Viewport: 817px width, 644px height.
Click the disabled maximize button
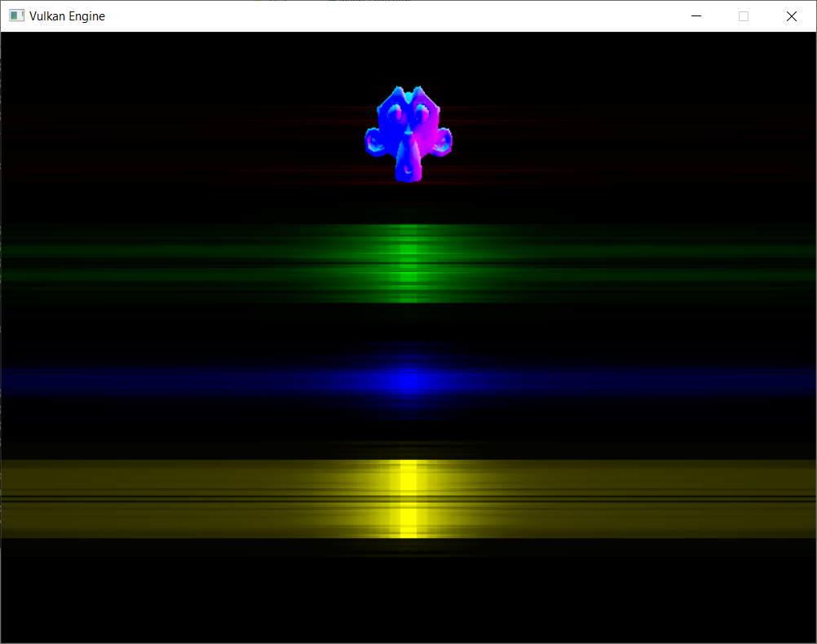pos(744,16)
